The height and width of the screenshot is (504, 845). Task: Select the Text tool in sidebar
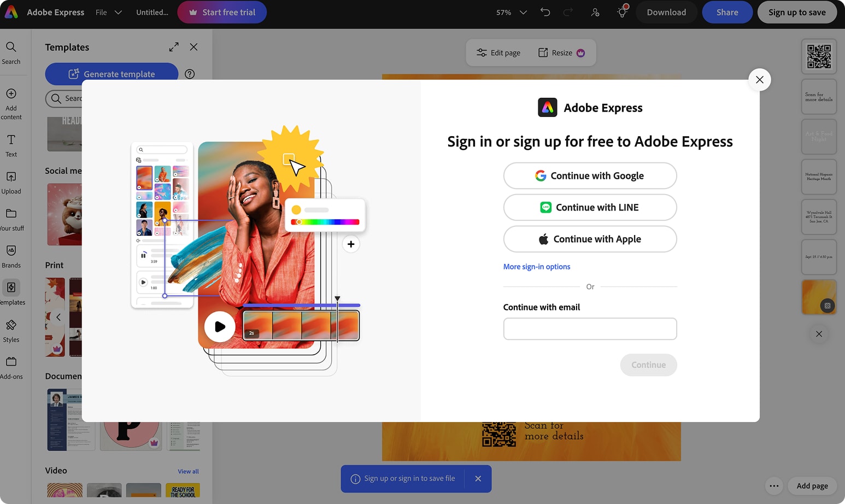[11, 145]
